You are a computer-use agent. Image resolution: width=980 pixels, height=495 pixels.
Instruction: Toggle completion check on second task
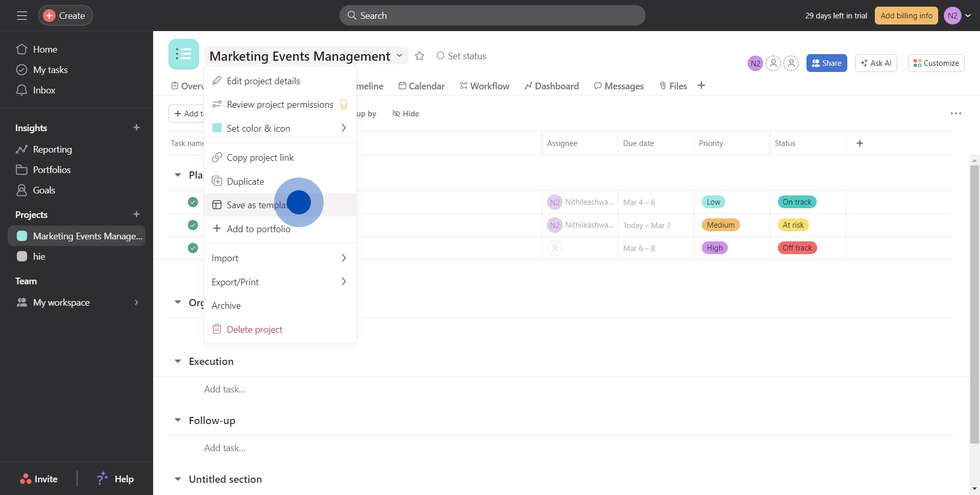[x=193, y=225]
